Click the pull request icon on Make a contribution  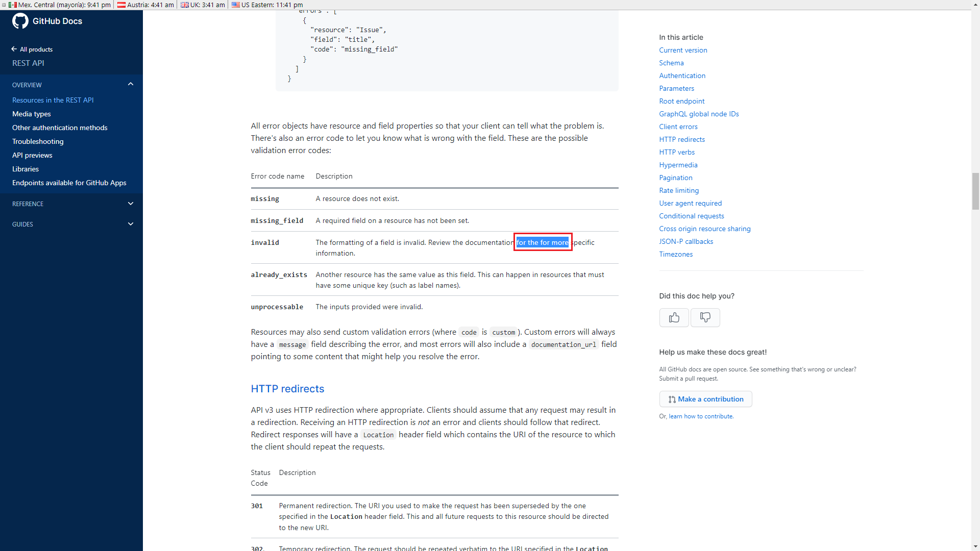[x=673, y=399]
